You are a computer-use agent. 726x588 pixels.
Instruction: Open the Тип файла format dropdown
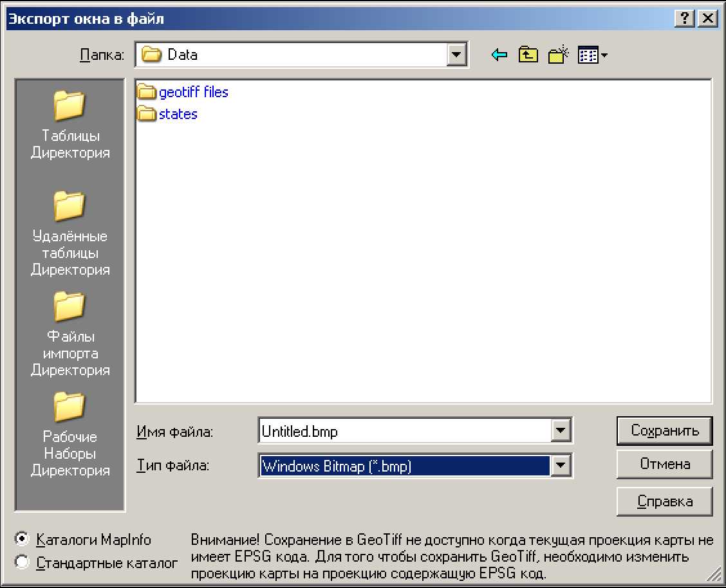click(561, 466)
